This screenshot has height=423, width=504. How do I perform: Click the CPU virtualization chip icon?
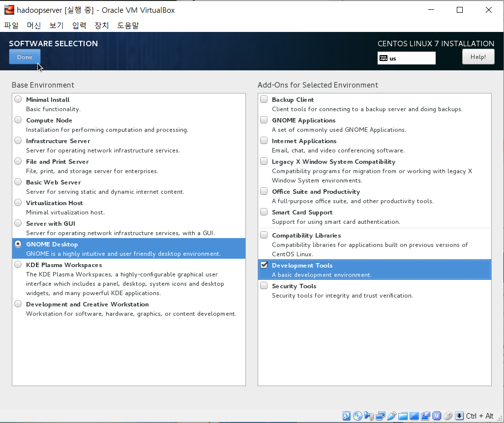tap(437, 416)
